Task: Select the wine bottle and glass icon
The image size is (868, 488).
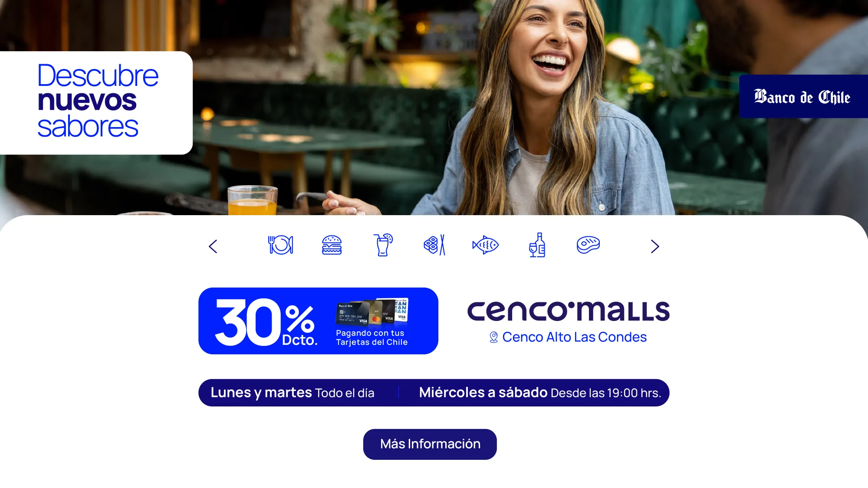Action: coord(537,245)
